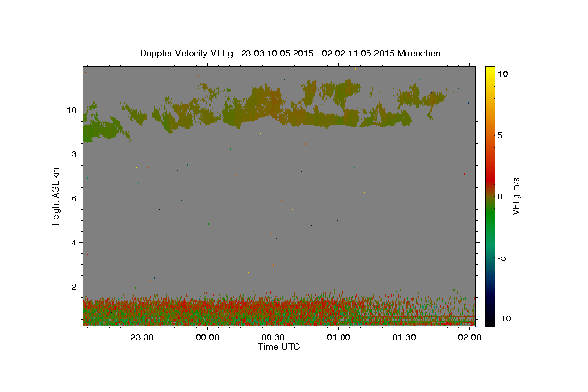588x392 pixels.
Task: Select the 01:30 time tick label
Action: tap(404, 338)
